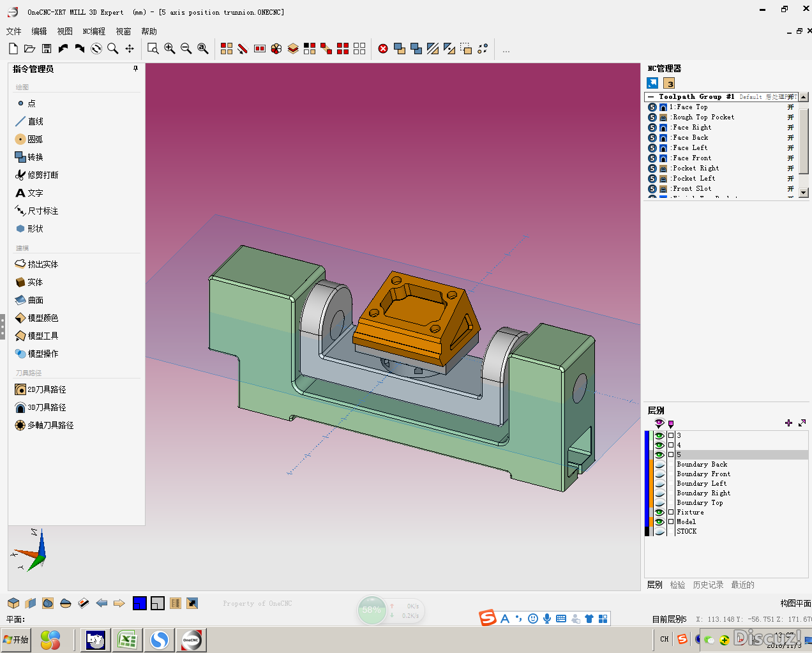This screenshot has width=812, height=653.
Task: Collapse Toolpath Group #1
Action: point(650,97)
